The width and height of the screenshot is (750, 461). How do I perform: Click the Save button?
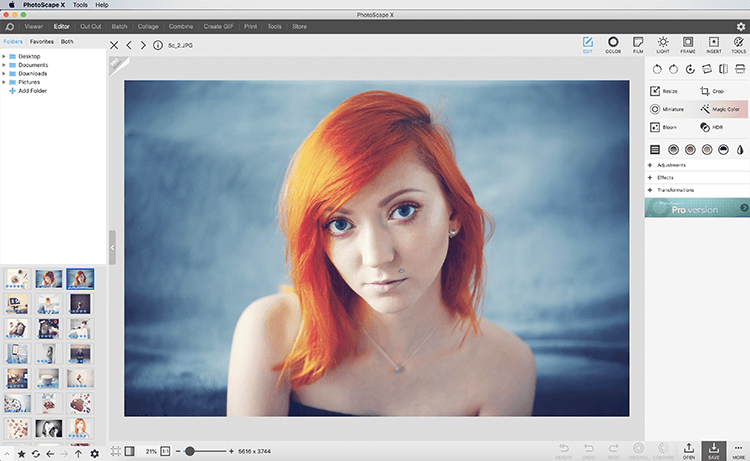(714, 451)
